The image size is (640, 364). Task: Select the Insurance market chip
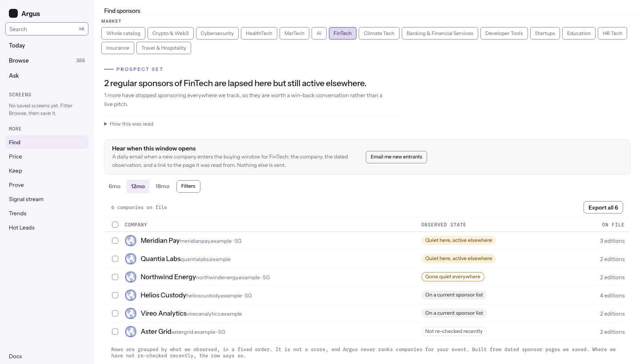[x=118, y=48]
